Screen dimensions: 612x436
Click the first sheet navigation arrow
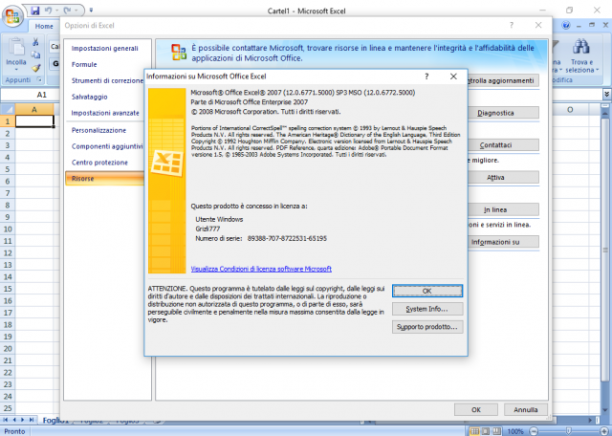pyautogui.click(x=5, y=420)
